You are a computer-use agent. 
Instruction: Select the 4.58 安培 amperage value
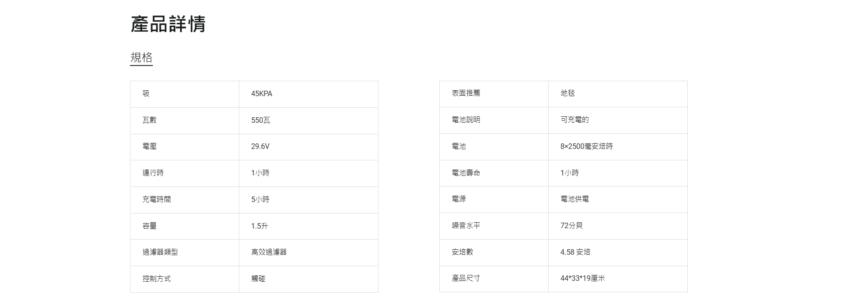pyautogui.click(x=575, y=252)
